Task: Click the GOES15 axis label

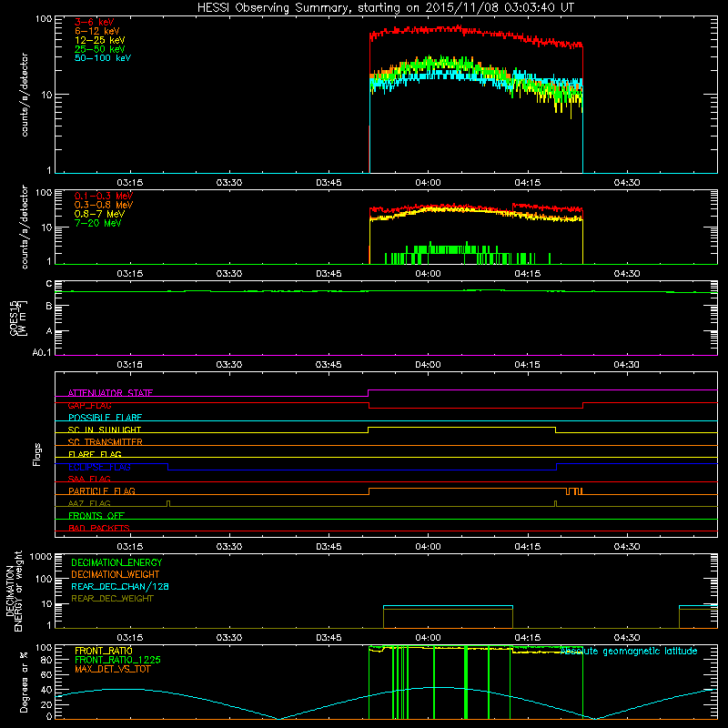Action: pyautogui.click(x=18, y=318)
